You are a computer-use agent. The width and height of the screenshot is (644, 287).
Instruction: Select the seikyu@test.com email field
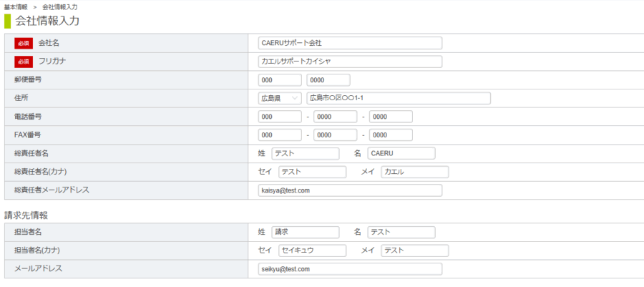pos(350,269)
